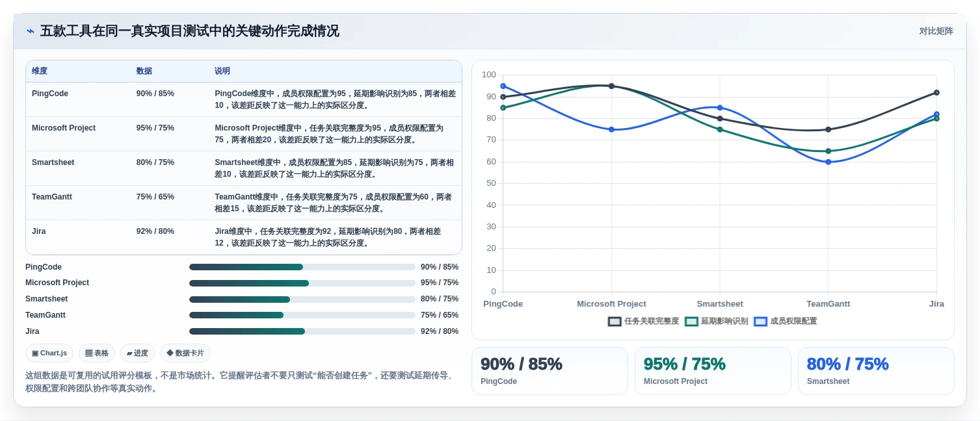Click y-axis label 100 on chart
This screenshot has height=421, width=980.
pyautogui.click(x=489, y=75)
